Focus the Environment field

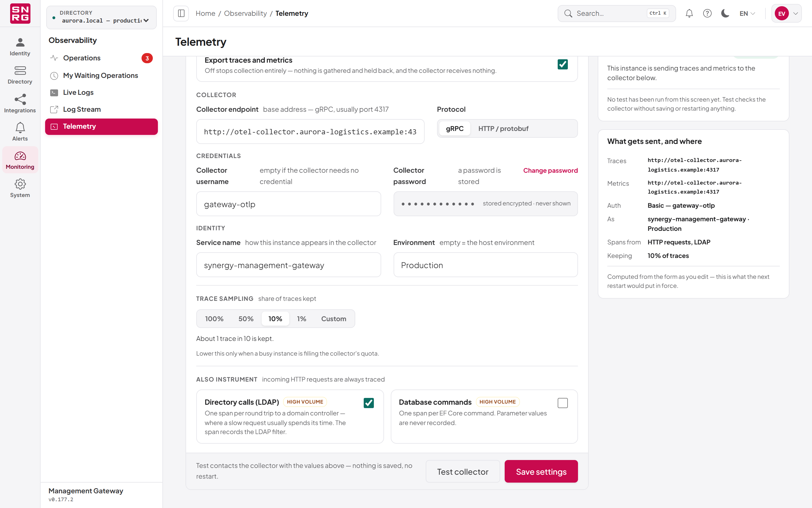click(x=485, y=265)
